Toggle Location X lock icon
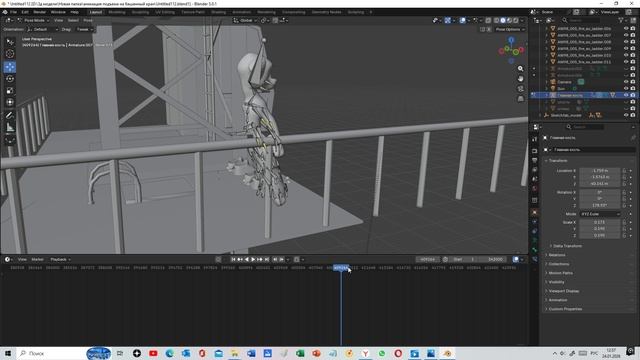This screenshot has height=360, width=640. (624, 171)
